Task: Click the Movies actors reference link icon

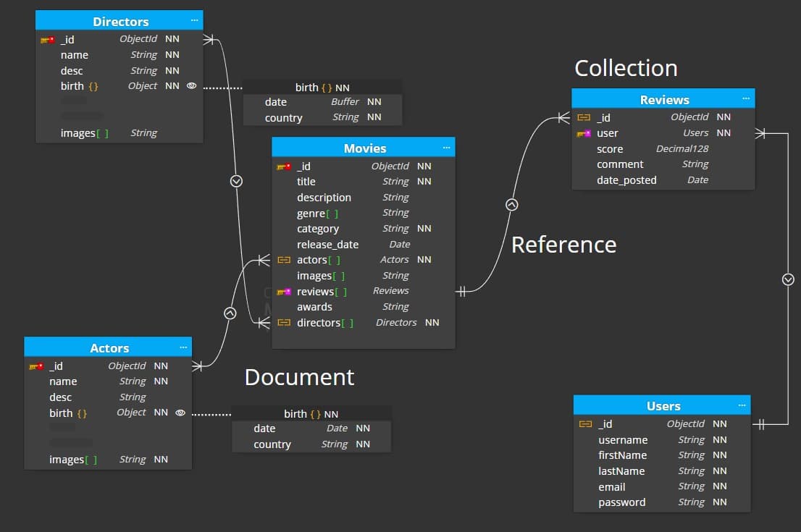Action: tap(283, 260)
